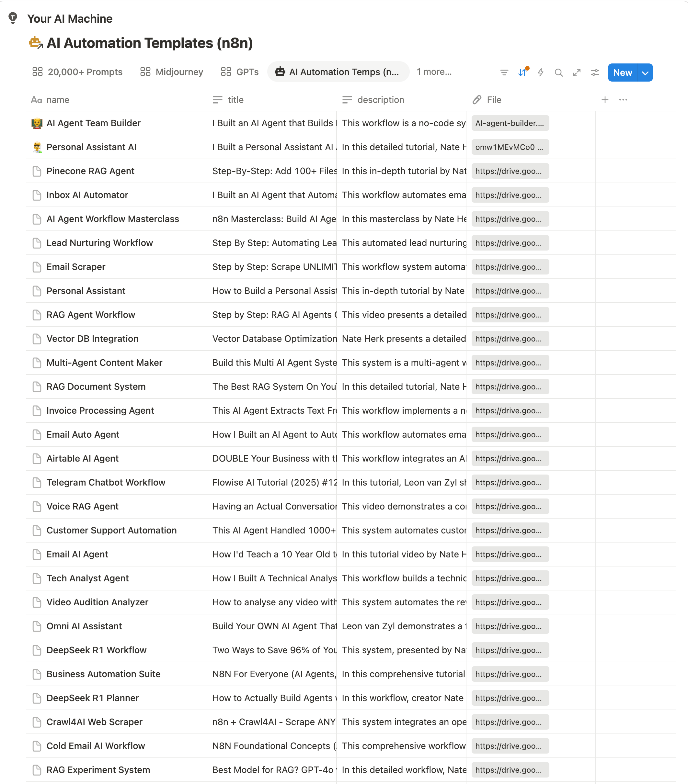Screen dimensions: 688x784
Task: Open the Your AI Machine breadcrumb link
Action: tap(70, 18)
